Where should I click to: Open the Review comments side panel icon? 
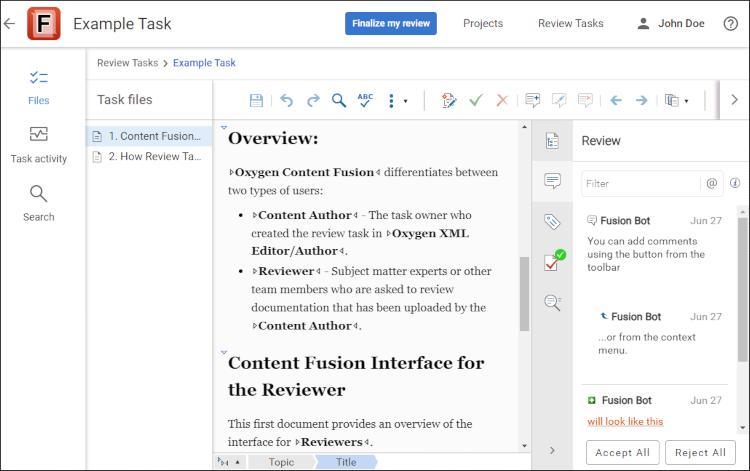click(552, 181)
